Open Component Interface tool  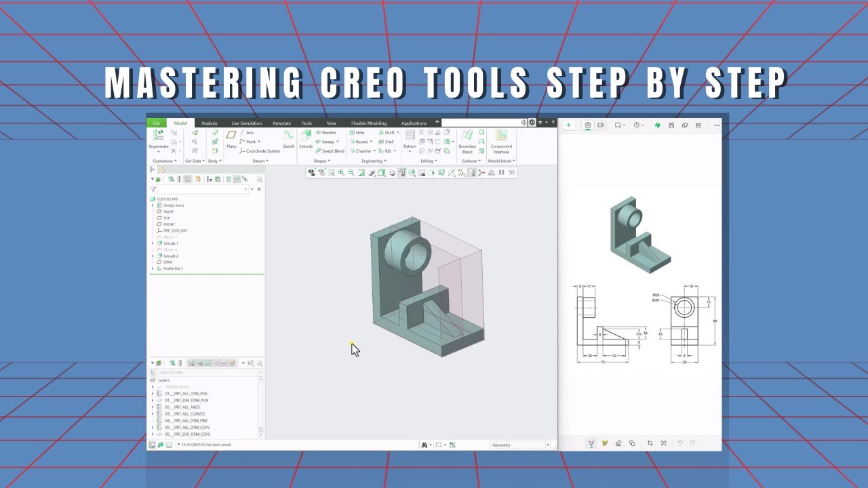pos(501,142)
